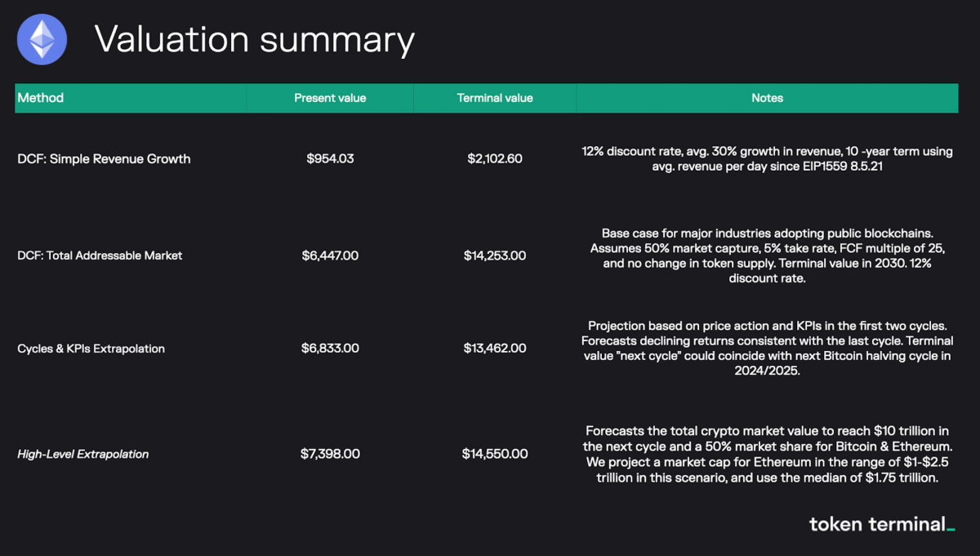The width and height of the screenshot is (980, 556).
Task: Click the $14,550.00 terminal value cell
Action: [495, 454]
